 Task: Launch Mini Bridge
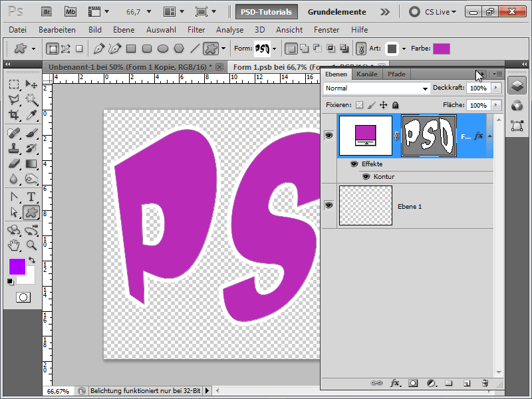point(70,12)
